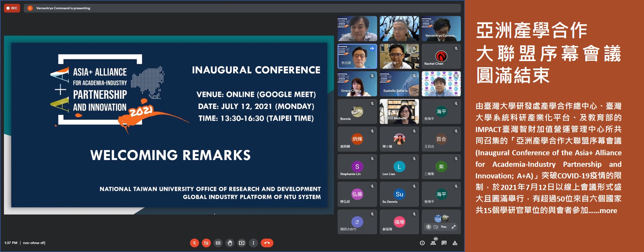Open the Present now option
Image resolution: width=644 pixels, height=252 pixels.
coord(242,243)
